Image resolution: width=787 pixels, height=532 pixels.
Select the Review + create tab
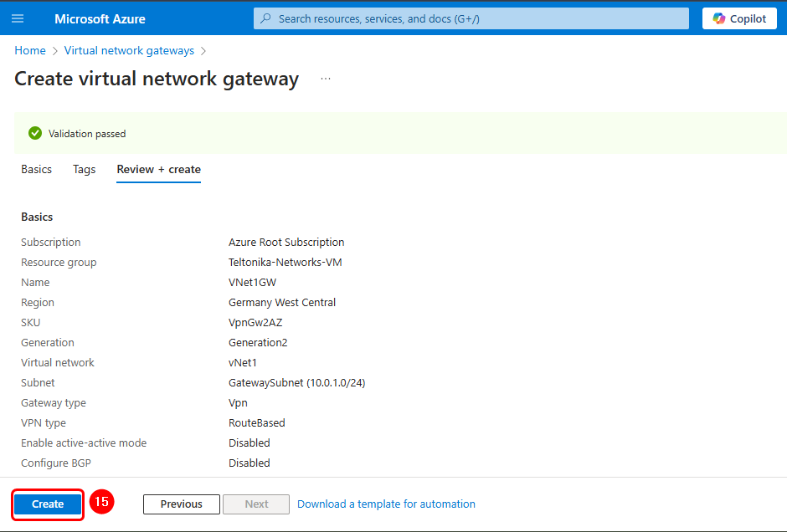(x=158, y=169)
